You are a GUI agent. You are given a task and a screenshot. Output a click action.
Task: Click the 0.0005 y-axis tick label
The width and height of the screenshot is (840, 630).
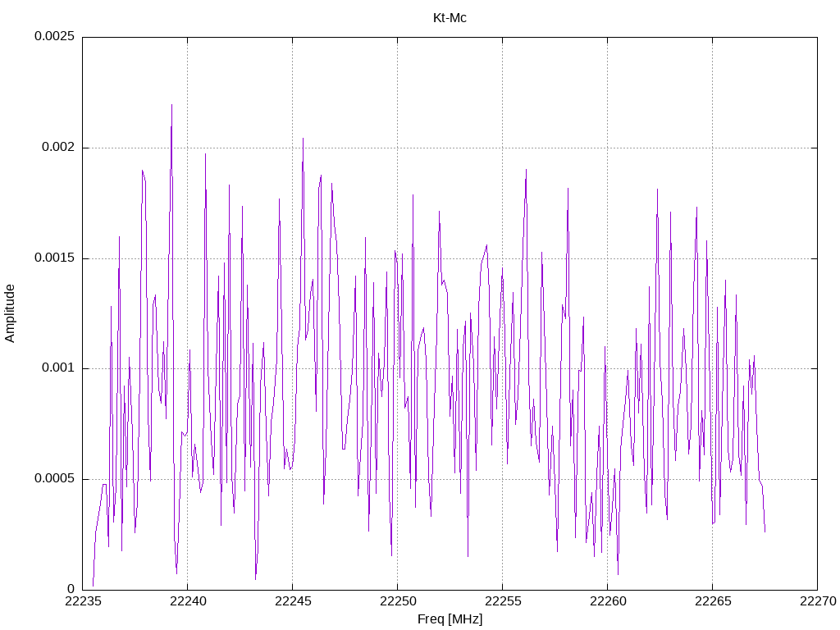pyautogui.click(x=55, y=478)
